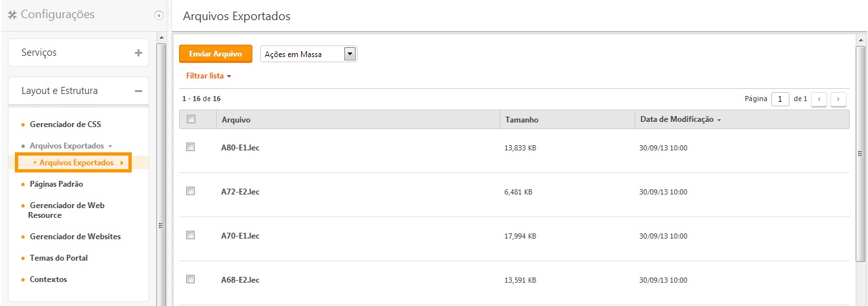Open Temas do Portal menu item
The image size is (868, 306).
click(x=59, y=258)
